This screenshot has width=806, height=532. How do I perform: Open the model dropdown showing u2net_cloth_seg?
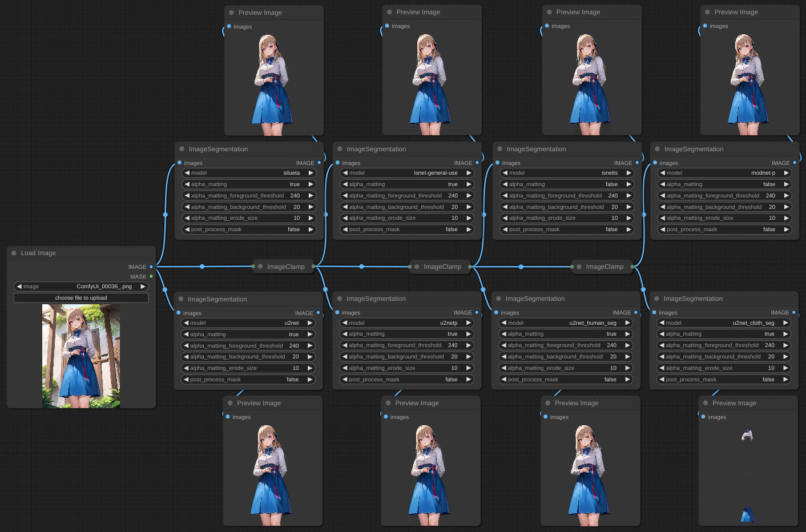tap(725, 323)
